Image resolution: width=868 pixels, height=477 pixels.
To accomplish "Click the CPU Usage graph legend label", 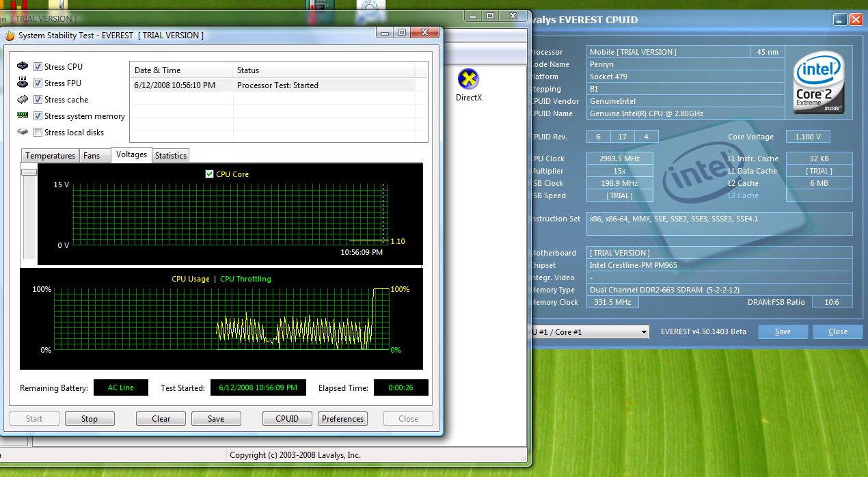I will [x=191, y=279].
